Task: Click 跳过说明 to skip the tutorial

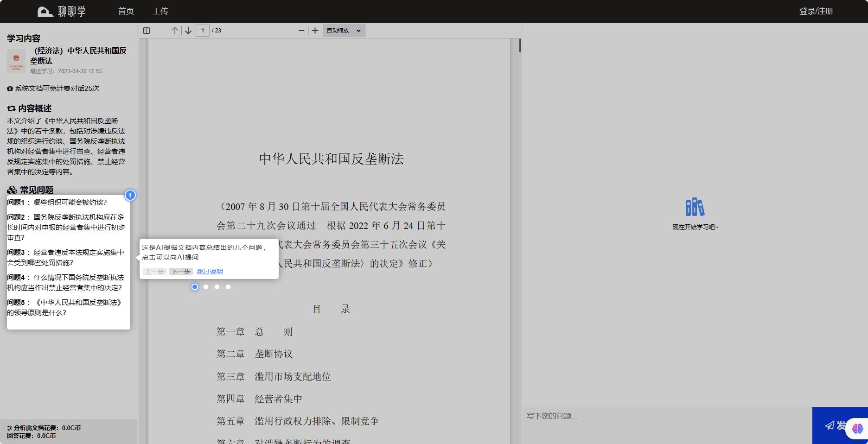Action: point(209,272)
